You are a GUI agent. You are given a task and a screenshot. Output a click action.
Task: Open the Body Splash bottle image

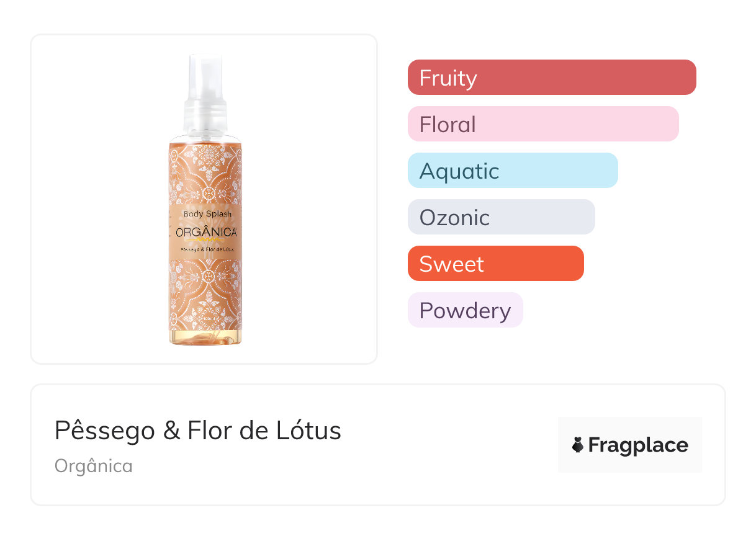[205, 199]
